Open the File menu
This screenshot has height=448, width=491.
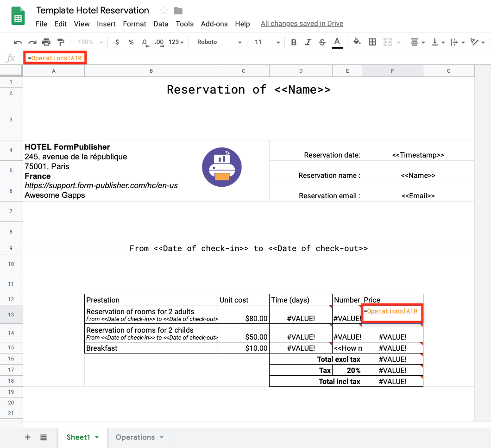click(41, 24)
